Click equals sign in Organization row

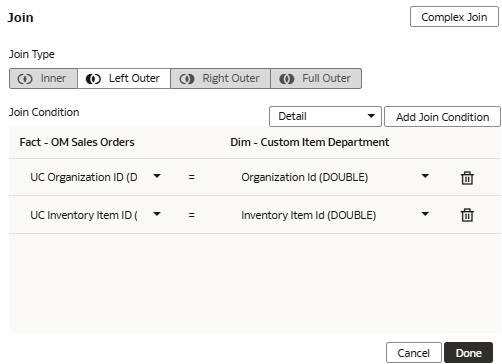[191, 177]
